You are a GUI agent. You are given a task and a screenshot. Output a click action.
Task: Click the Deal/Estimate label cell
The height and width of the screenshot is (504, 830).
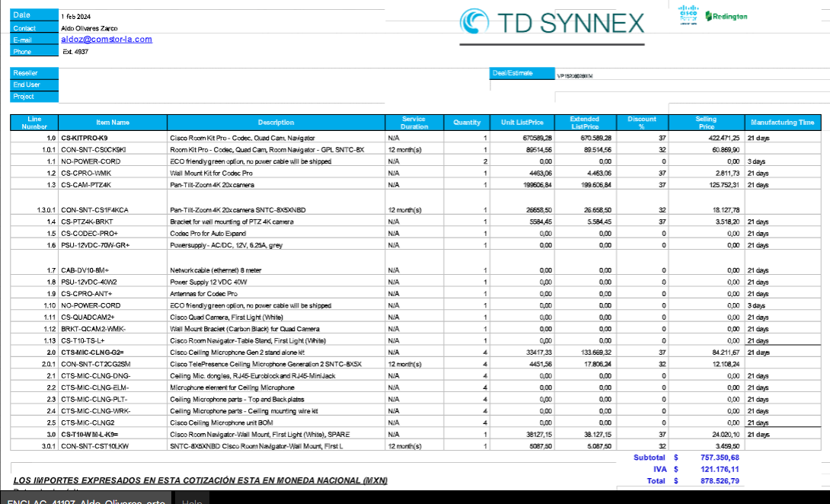tap(522, 73)
